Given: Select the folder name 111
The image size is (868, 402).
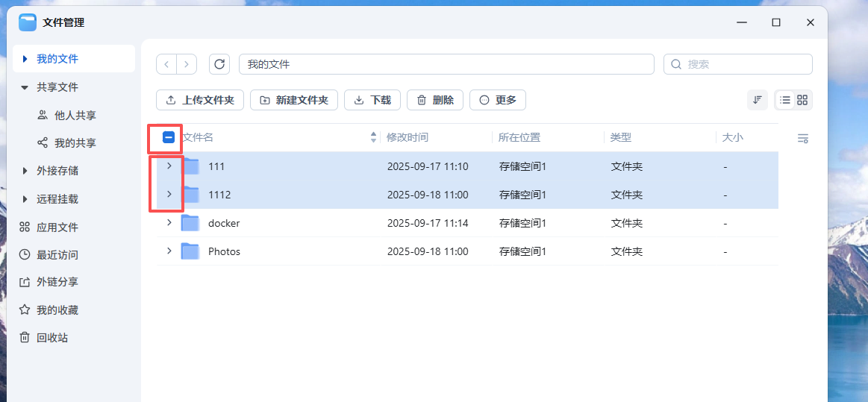Looking at the screenshot, I should click(216, 166).
